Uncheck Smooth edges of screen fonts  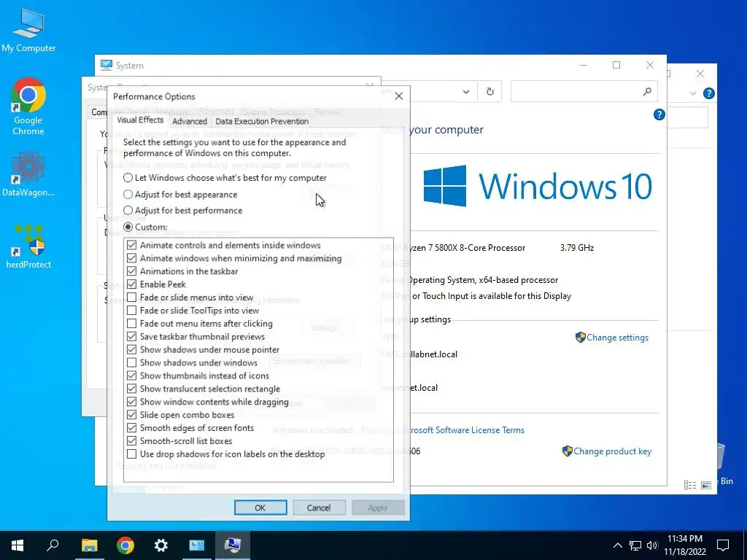click(x=132, y=427)
